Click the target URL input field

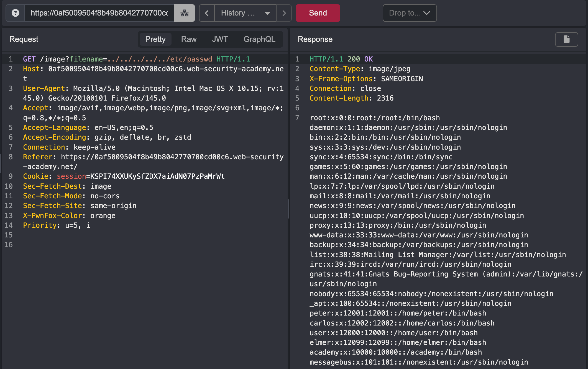99,13
